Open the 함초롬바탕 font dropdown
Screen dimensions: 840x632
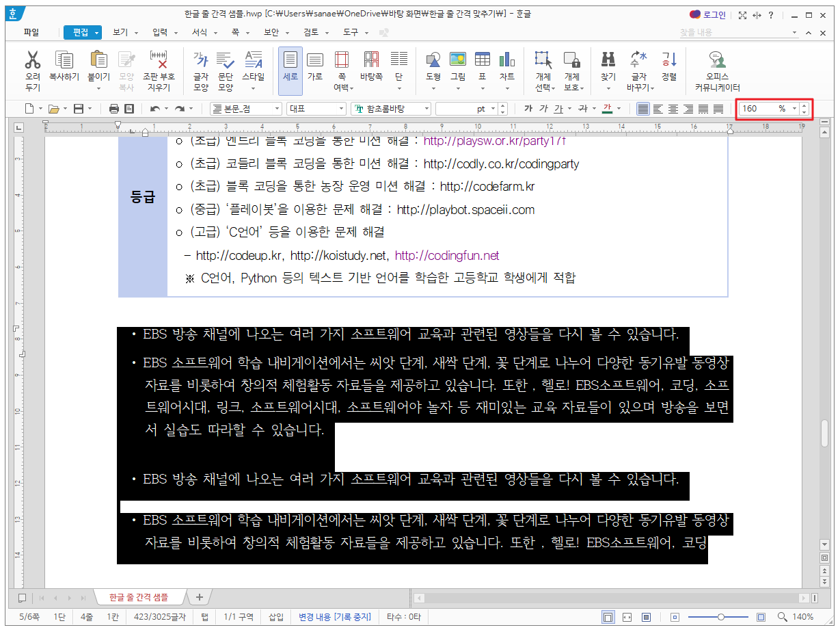coord(426,109)
